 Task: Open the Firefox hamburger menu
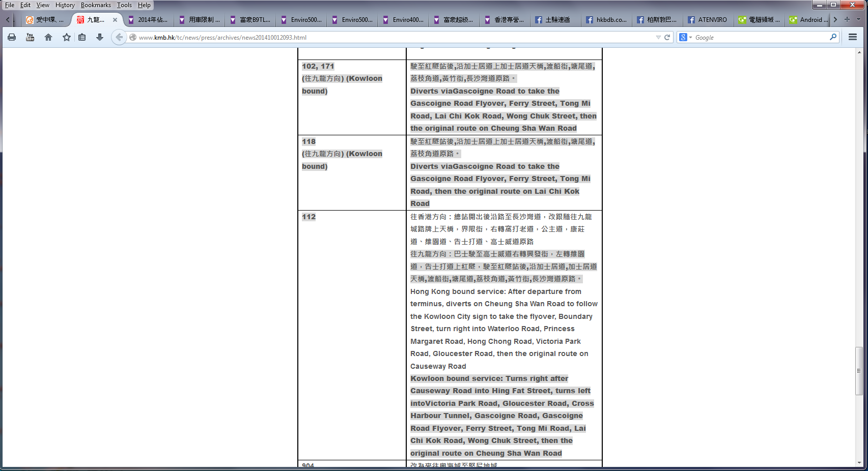[x=853, y=37]
